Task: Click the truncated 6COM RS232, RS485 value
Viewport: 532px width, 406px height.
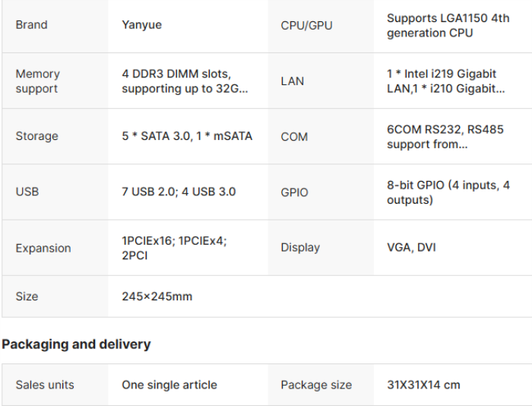Action: [x=445, y=137]
